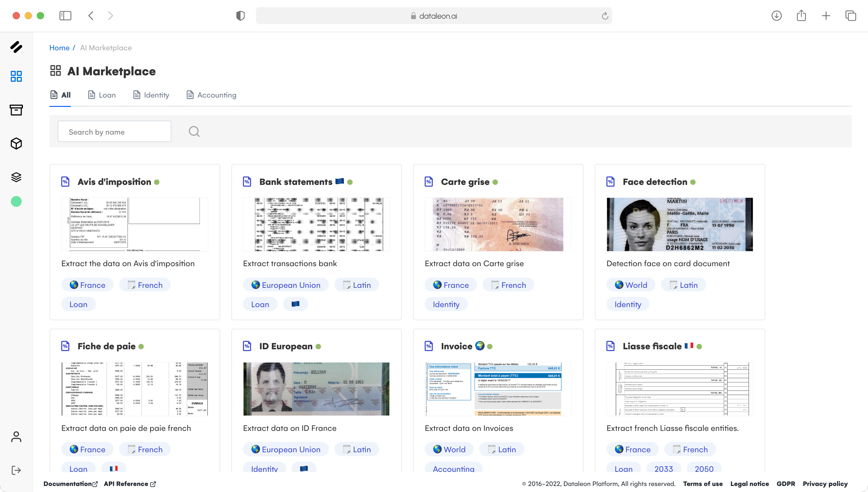The image size is (868, 492).
Task: Navigate to Home via the breadcrumb link
Action: click(x=59, y=48)
